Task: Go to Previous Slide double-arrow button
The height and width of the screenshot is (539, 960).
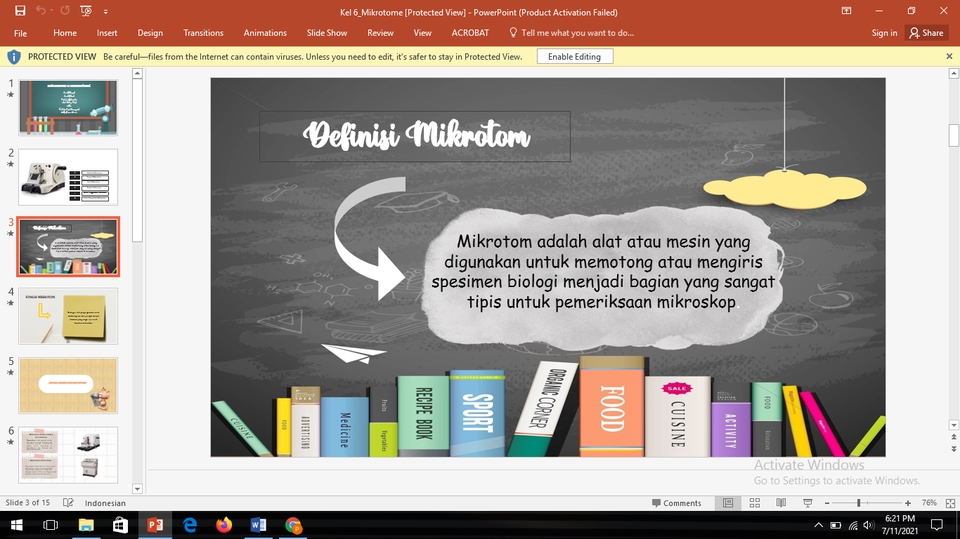Action: click(953, 438)
